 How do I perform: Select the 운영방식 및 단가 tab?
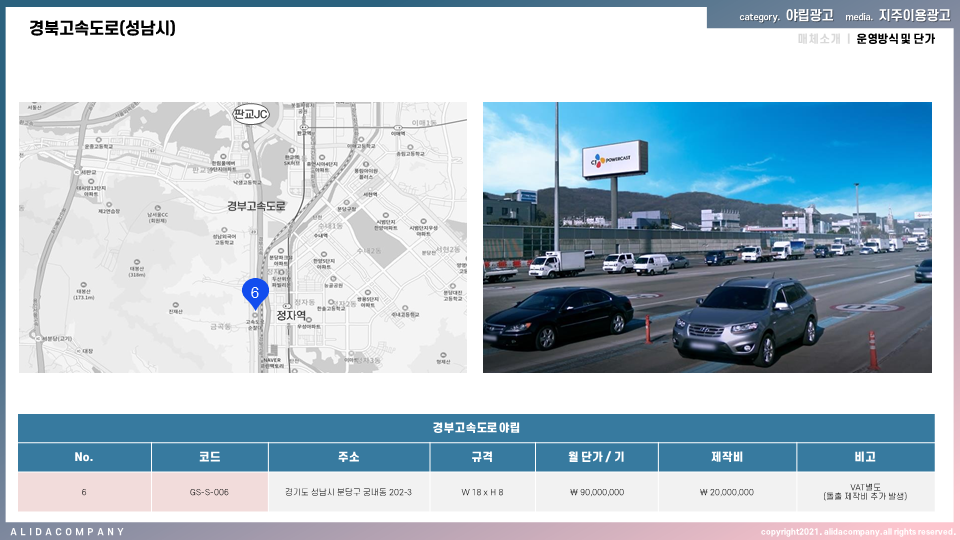click(895, 39)
